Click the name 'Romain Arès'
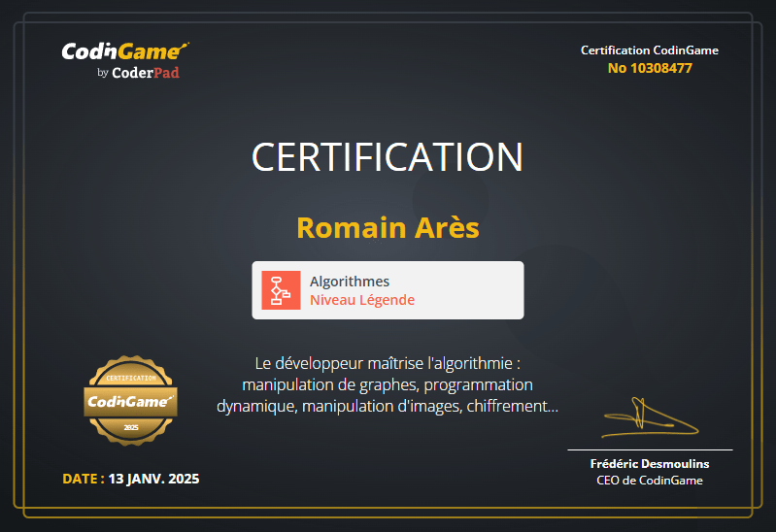Screen dimensions: 776x532 (x=388, y=227)
